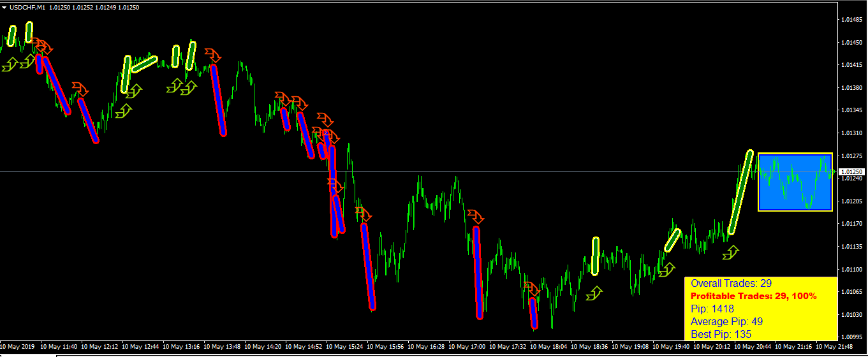Viewport: 868px width, 357px height.
Task: Click the long yellow-outlined rally line at 20:44
Action: click(x=741, y=193)
